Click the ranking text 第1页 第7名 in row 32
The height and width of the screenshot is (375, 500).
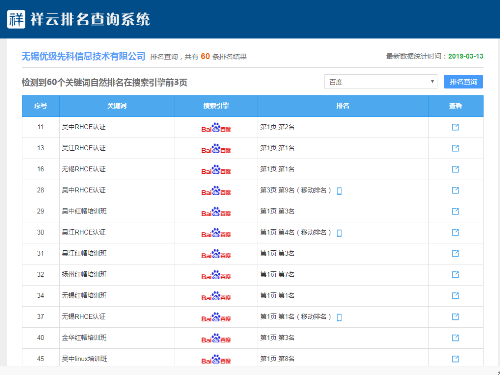[x=277, y=274]
